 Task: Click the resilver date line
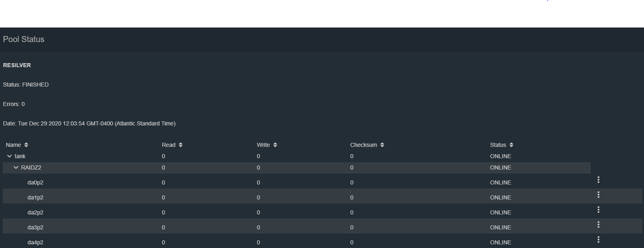[89, 123]
